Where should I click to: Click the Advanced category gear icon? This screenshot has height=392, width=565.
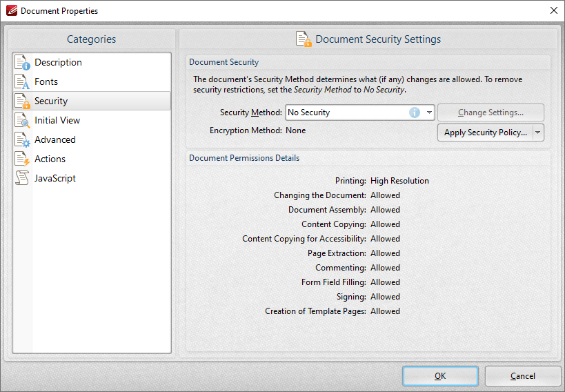click(22, 139)
